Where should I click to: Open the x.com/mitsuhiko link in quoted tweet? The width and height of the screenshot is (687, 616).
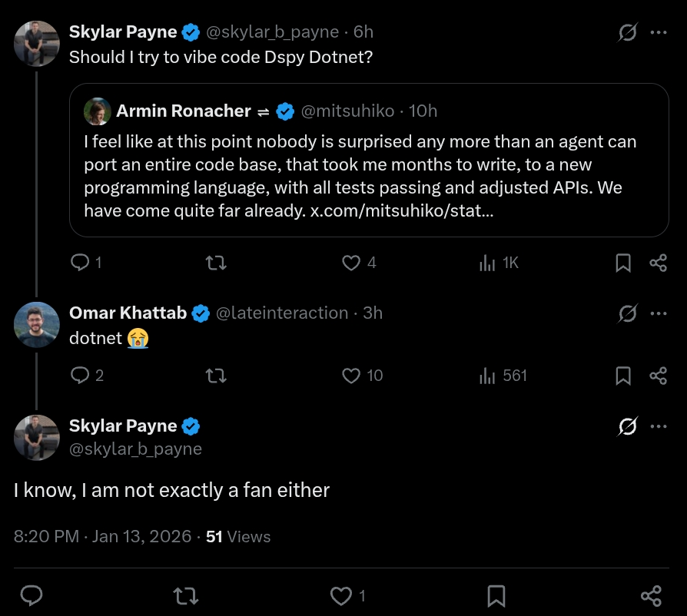[401, 210]
